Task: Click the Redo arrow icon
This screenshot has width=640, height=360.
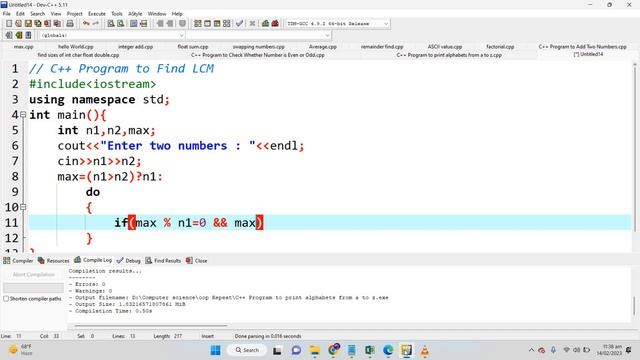Action: [x=96, y=24]
